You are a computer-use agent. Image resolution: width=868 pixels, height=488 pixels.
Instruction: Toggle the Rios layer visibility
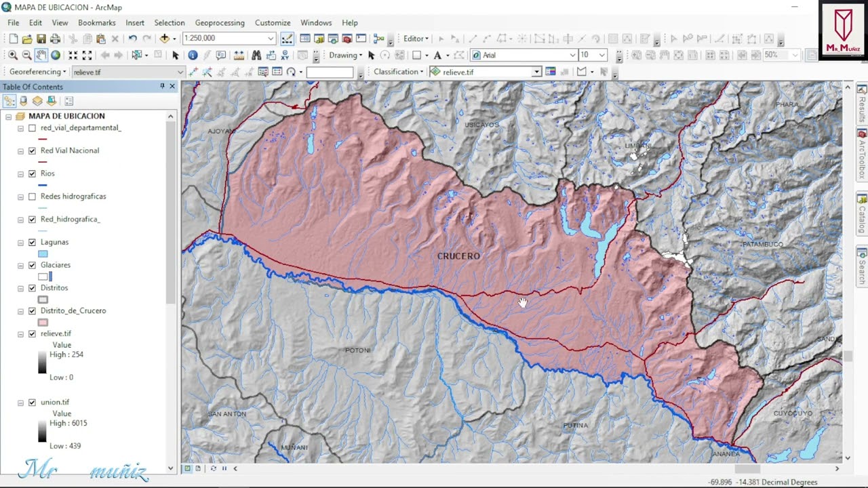point(32,174)
